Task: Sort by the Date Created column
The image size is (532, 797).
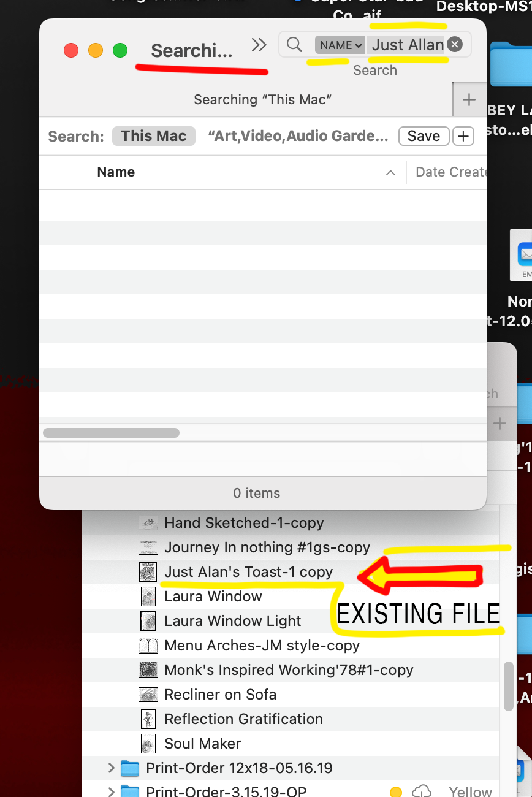Action: tap(450, 172)
